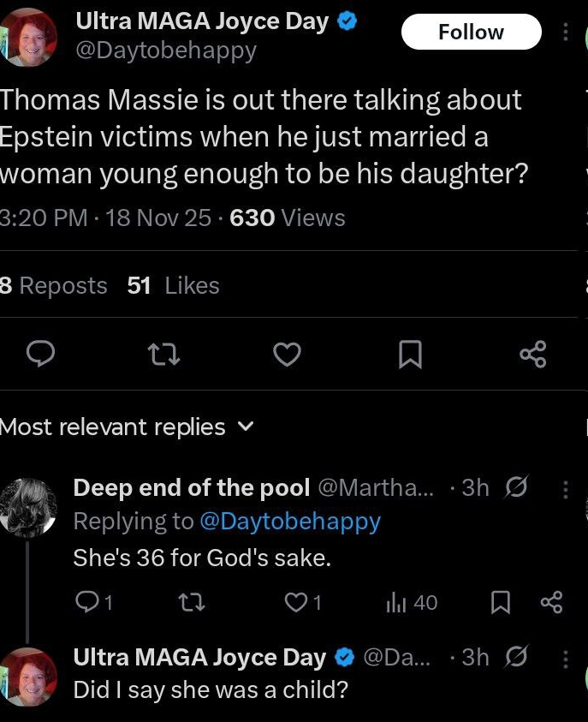588x722 pixels.
Task: Open the main post's three-dot menu
Action: point(564,33)
